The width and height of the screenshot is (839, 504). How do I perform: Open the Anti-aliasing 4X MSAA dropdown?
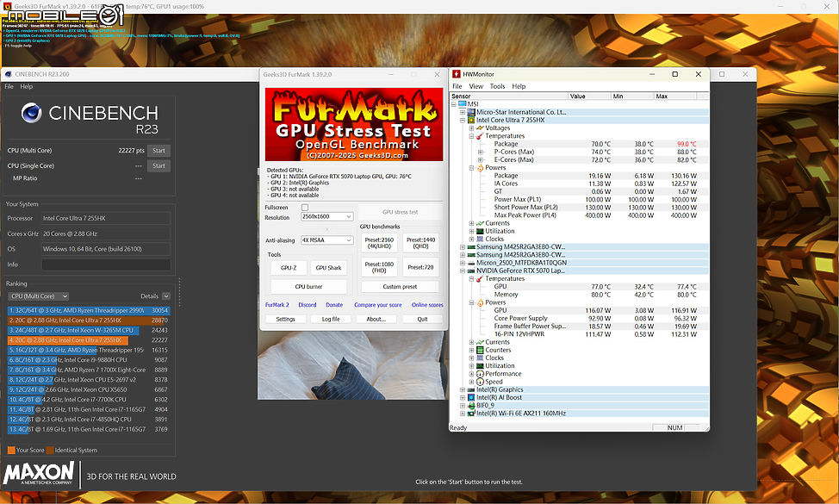(x=327, y=240)
